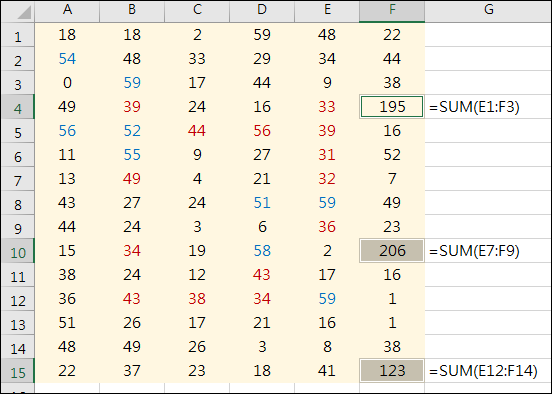Select blue 59 in cell E12
The height and width of the screenshot is (394, 552).
[327, 299]
